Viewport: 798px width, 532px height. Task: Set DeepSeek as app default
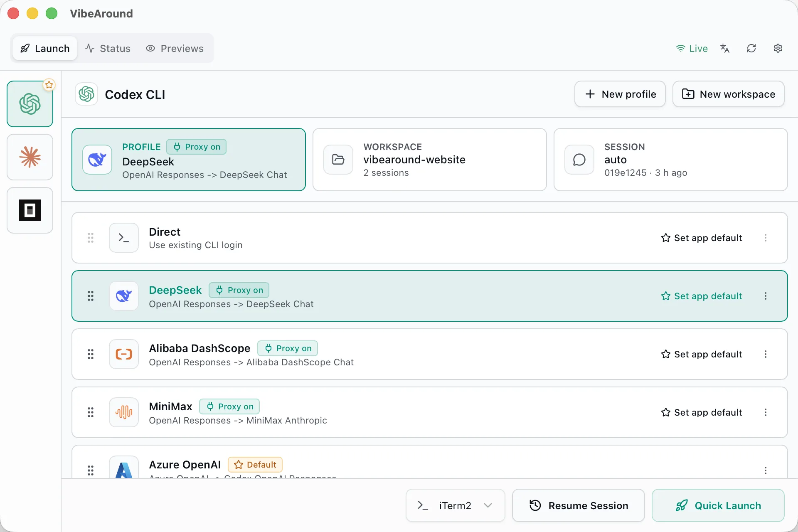pos(702,296)
